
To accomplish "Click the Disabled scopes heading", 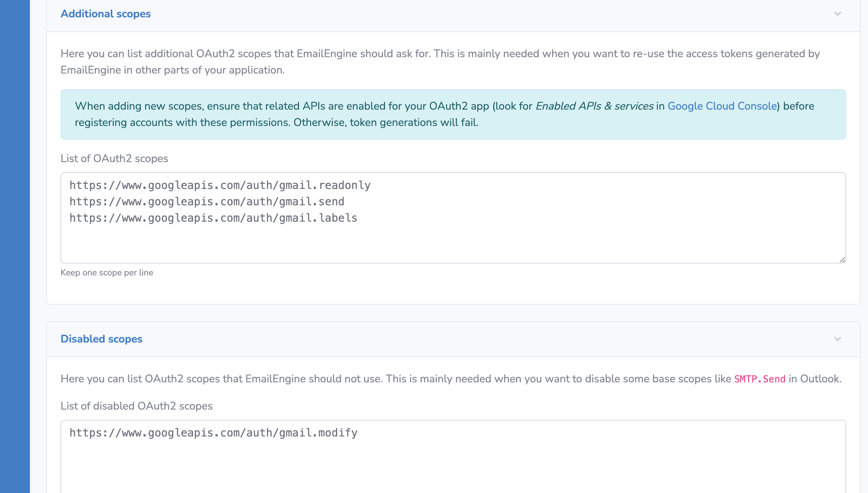I will pos(101,339).
